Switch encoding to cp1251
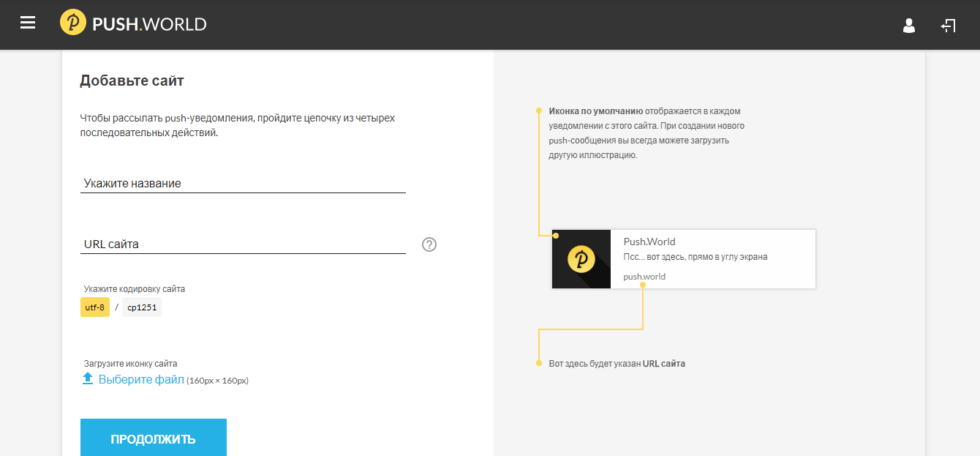980x456 pixels. click(142, 307)
